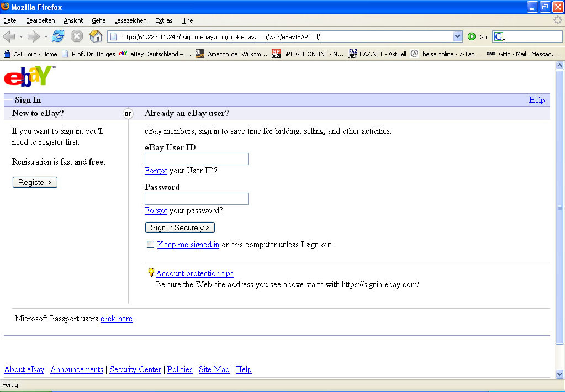The height and width of the screenshot is (392, 565).
Task: Open the Amazon.de bookmark
Action: [231, 54]
